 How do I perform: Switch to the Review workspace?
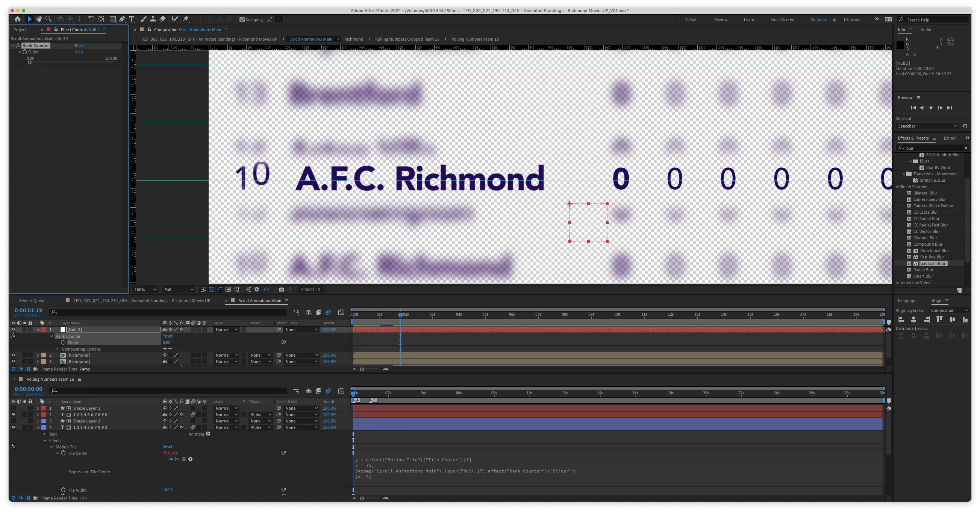pos(721,20)
